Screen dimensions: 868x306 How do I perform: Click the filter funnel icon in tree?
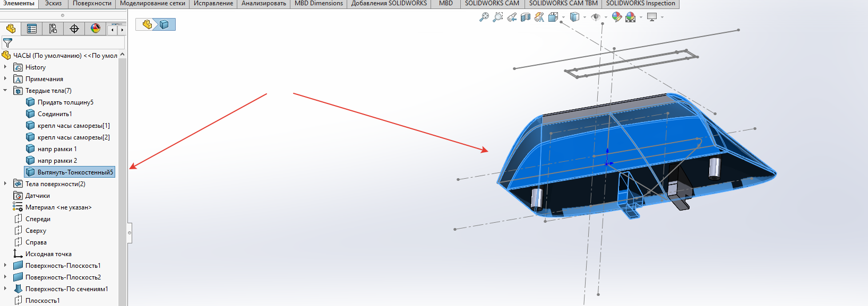[x=7, y=43]
